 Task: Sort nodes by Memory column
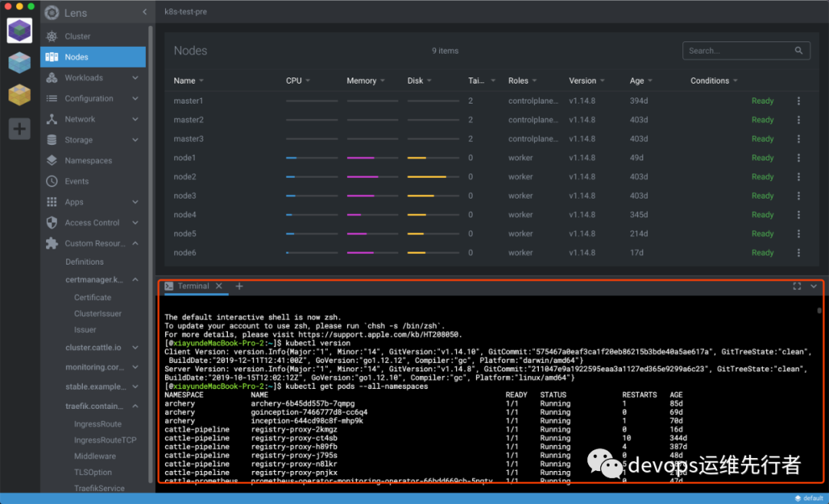click(365, 81)
